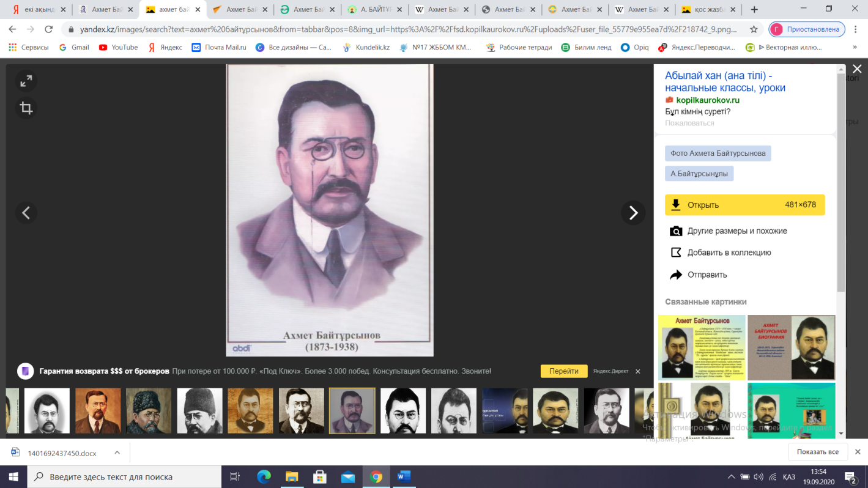Open the 'Абылай хан (ана тілі)' title link
Image resolution: width=868 pixels, height=488 pixels.
(725, 81)
